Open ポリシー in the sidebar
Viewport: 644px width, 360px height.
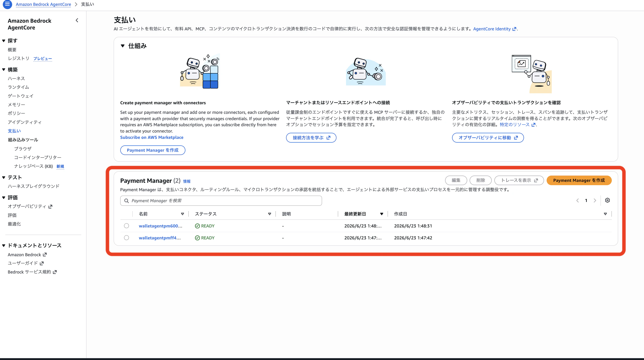[x=17, y=113]
